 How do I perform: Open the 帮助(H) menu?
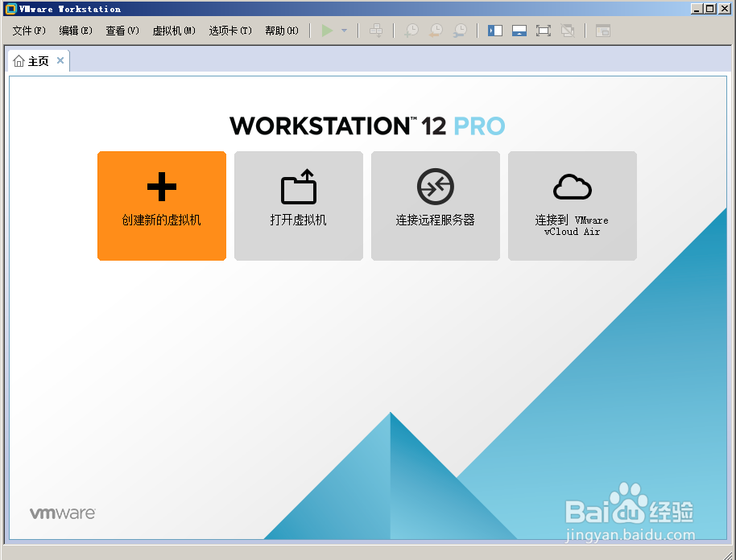tap(282, 31)
